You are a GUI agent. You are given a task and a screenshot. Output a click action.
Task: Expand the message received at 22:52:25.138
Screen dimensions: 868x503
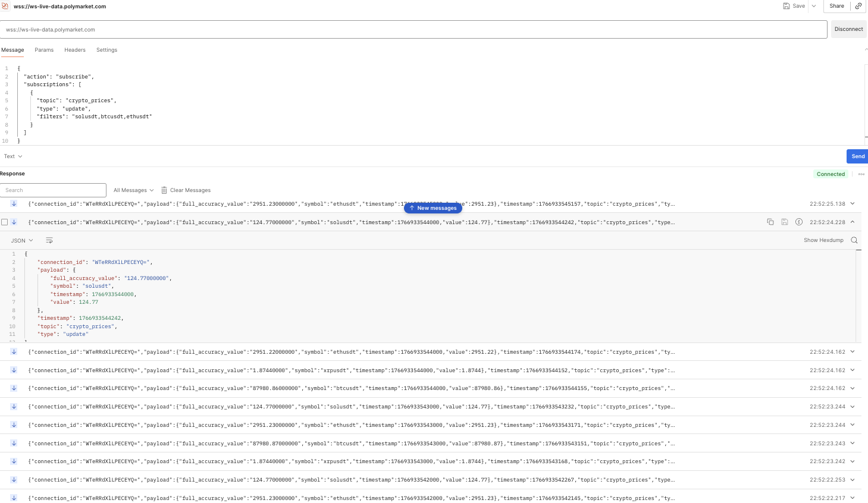click(853, 203)
